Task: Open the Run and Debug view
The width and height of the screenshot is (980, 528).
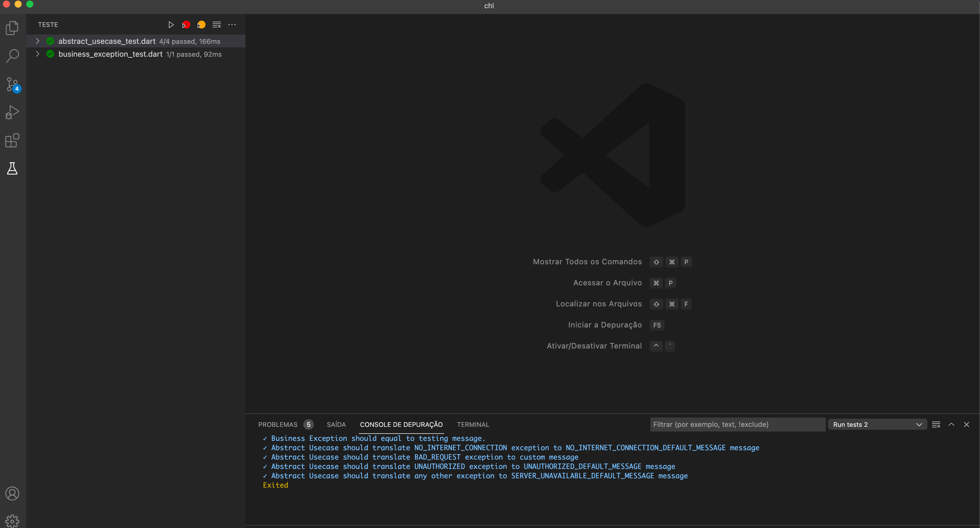Action: (x=12, y=112)
